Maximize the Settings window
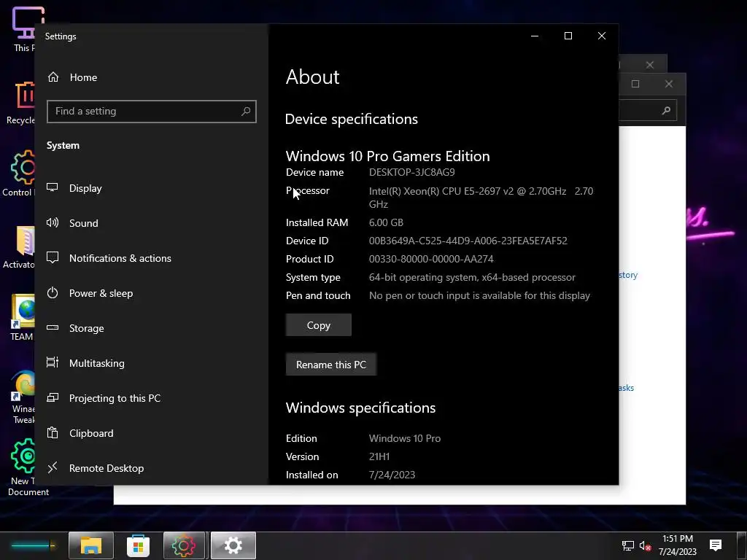 [x=568, y=36]
